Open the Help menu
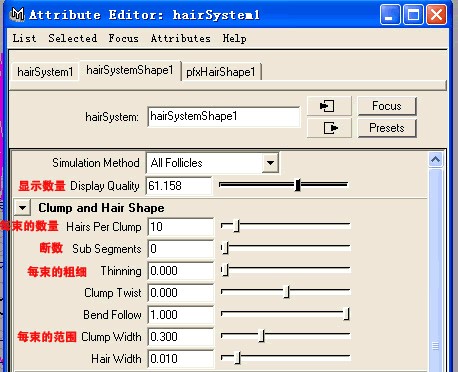The image size is (458, 372). click(234, 38)
